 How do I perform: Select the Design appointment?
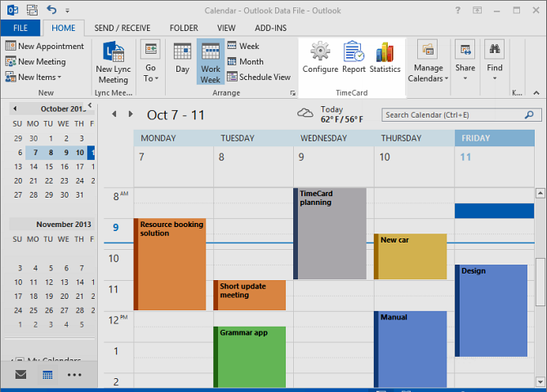pos(491,310)
